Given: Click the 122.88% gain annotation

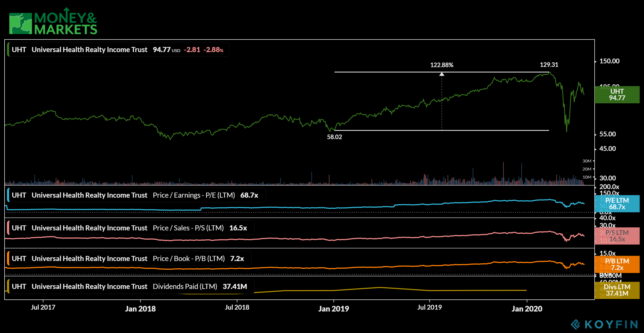Looking at the screenshot, I should [x=442, y=65].
